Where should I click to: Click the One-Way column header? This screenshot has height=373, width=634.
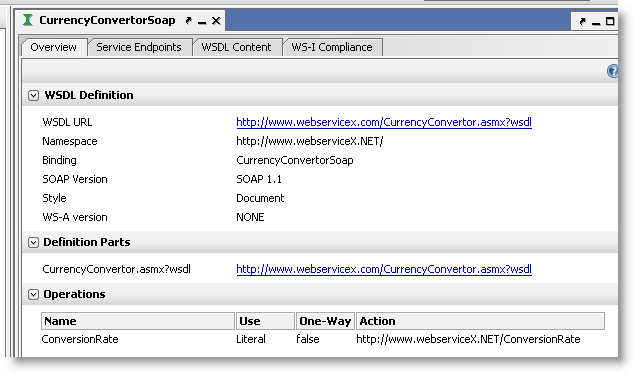click(x=325, y=321)
